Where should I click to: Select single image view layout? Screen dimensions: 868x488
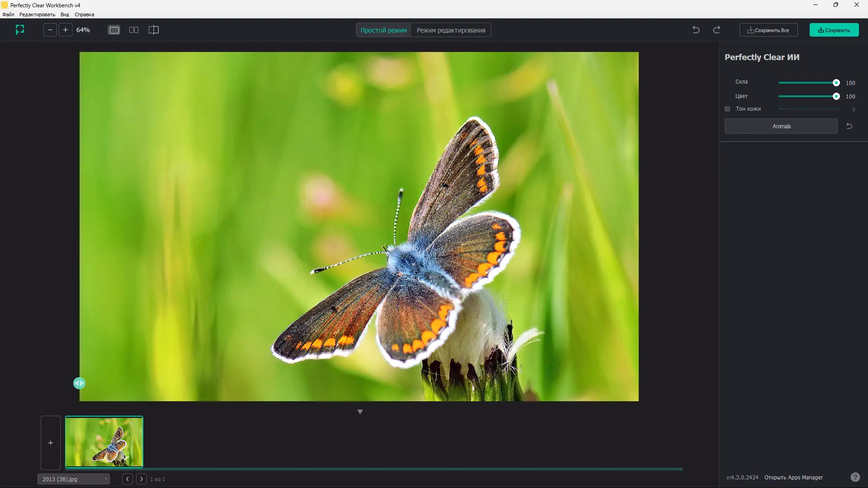click(x=114, y=30)
